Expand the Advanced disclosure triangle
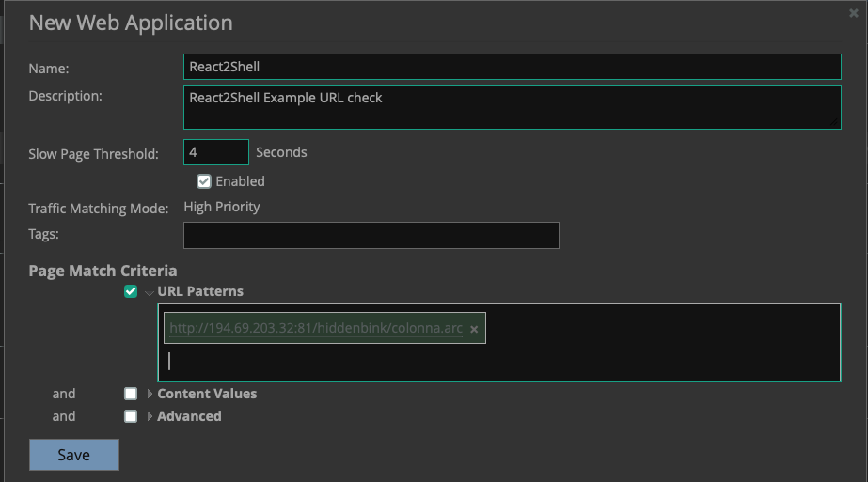Image resolution: width=868 pixels, height=482 pixels. [150, 416]
